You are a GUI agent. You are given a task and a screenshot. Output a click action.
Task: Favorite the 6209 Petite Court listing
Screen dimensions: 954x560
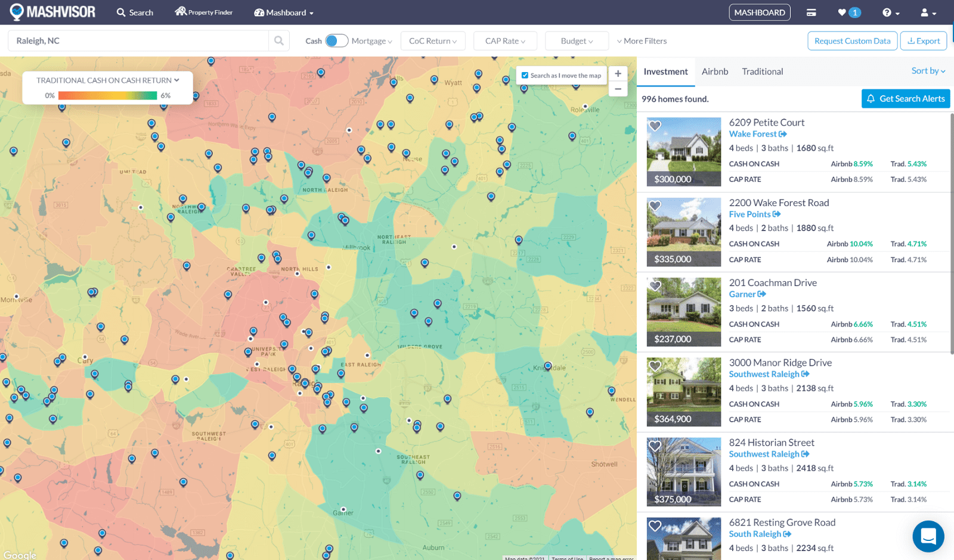[655, 126]
